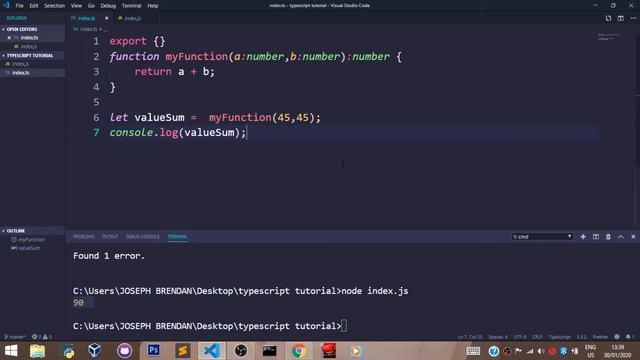
Task: Select the Terminal panel tab
Action: click(x=177, y=237)
